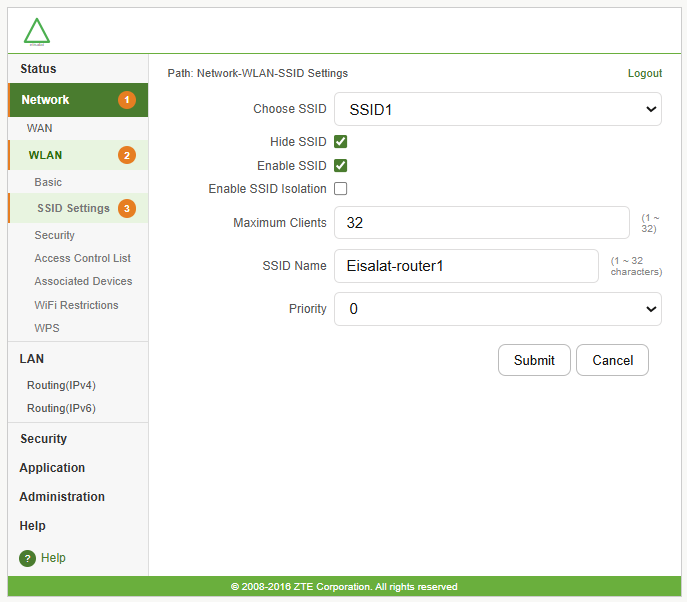Screen dimensions: 687x602
Task: Click the Maximum Clients input field
Action: tap(482, 223)
